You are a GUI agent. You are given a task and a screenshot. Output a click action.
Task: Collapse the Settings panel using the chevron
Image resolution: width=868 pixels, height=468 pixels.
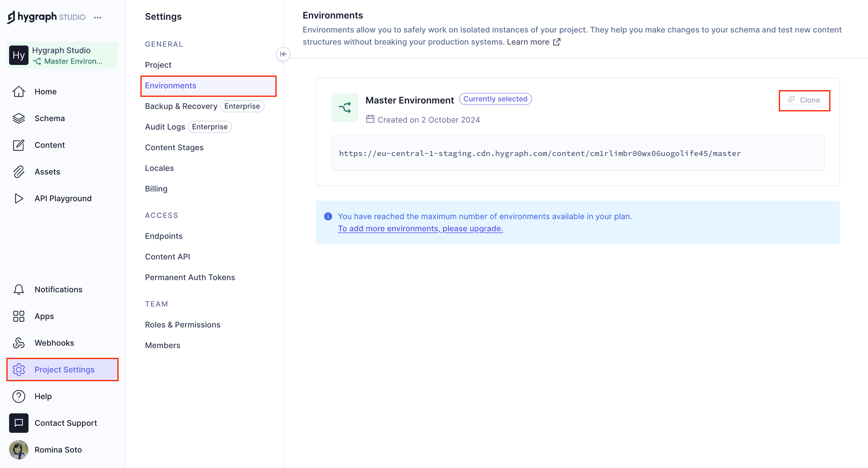coord(283,54)
